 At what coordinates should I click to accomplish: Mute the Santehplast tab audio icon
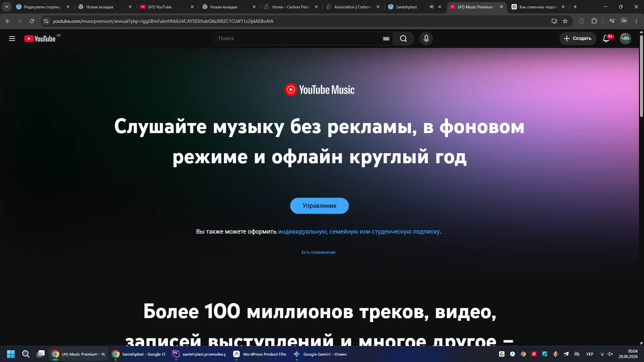[x=432, y=7]
